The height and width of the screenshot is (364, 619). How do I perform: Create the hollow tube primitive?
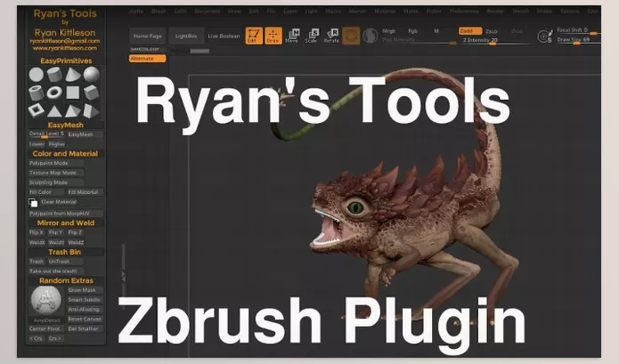36,93
